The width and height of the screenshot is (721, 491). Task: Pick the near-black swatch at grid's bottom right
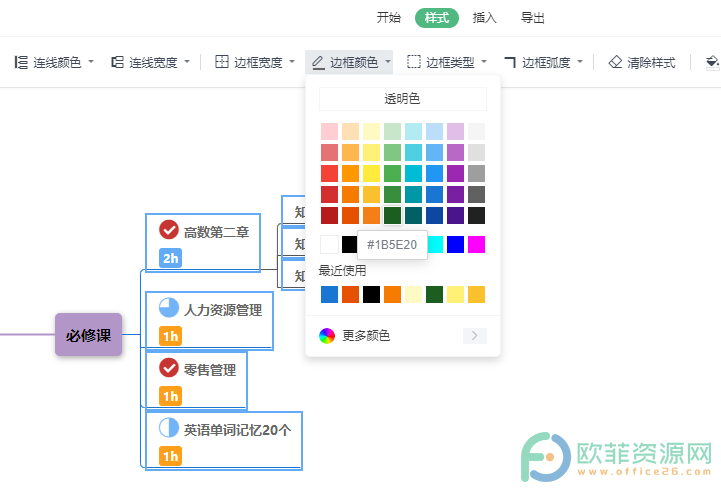point(476,215)
